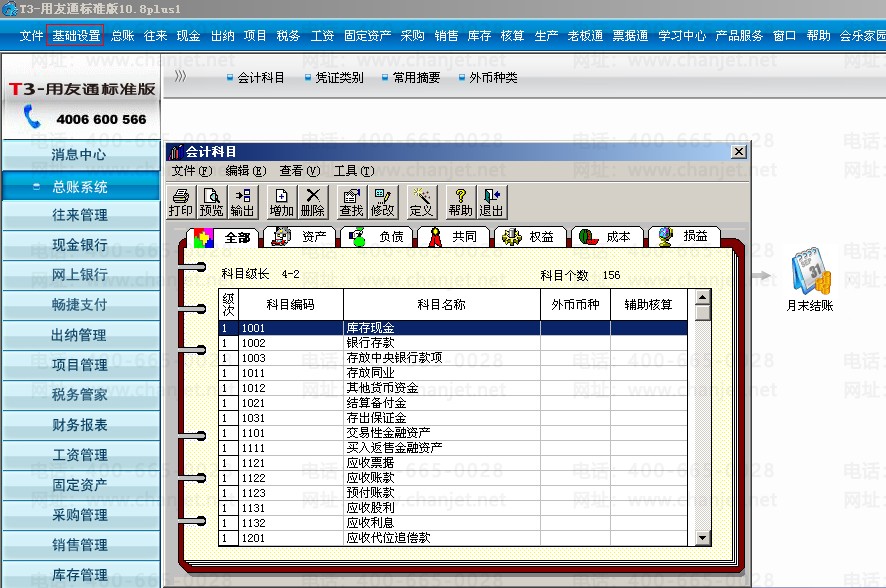Click the 退出 exit toolbar icon
This screenshot has height=588, width=886.
491,202
